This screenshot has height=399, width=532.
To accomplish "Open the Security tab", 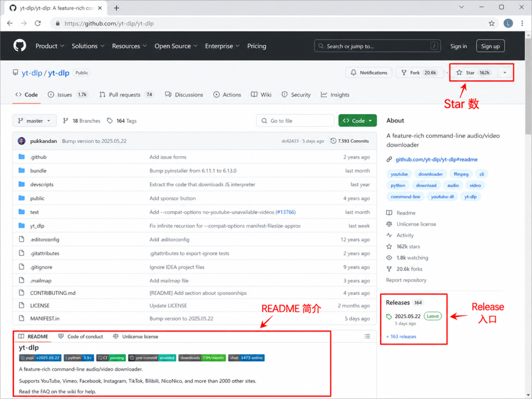I will 296,95.
